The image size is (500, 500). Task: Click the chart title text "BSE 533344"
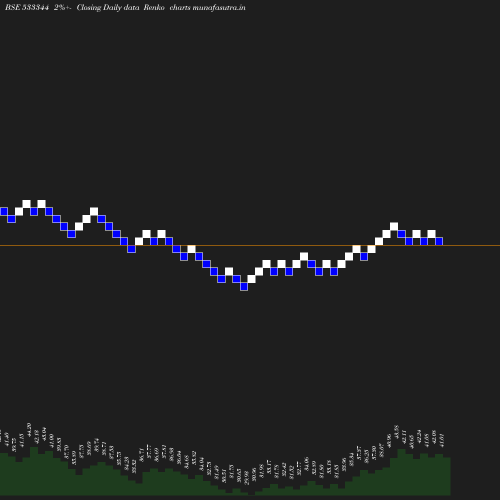tap(27, 8)
